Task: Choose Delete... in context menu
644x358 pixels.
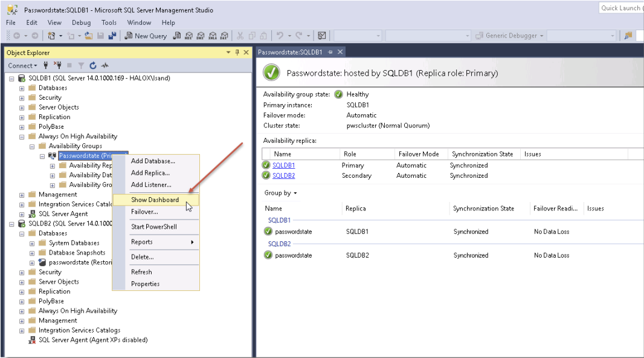Action: (x=156, y=257)
